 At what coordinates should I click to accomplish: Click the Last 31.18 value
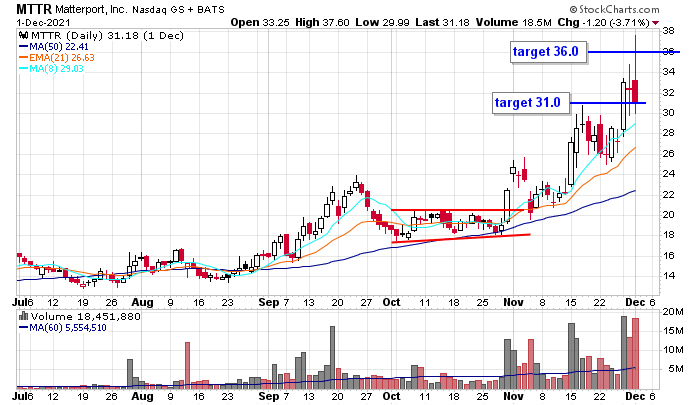click(442, 22)
